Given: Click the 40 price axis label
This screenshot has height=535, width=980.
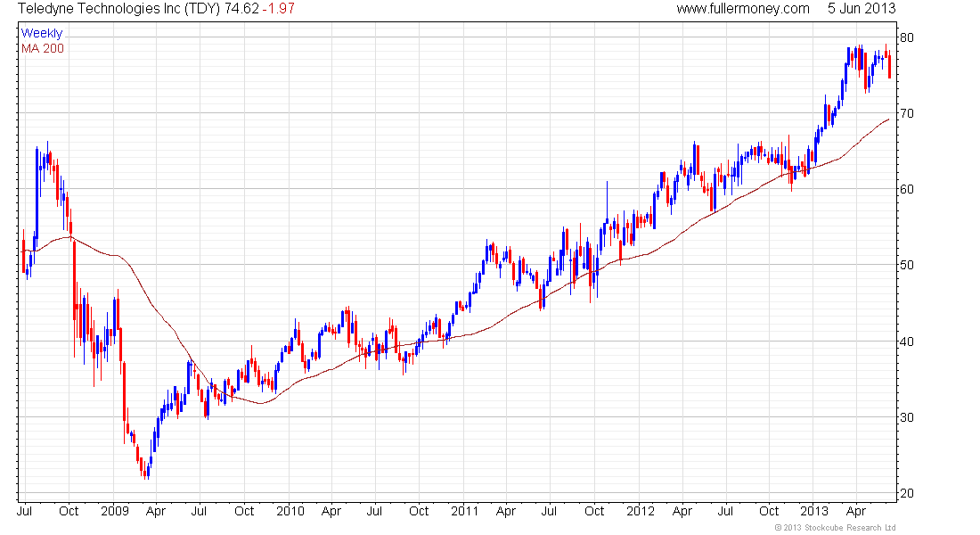Looking at the screenshot, I should (906, 342).
